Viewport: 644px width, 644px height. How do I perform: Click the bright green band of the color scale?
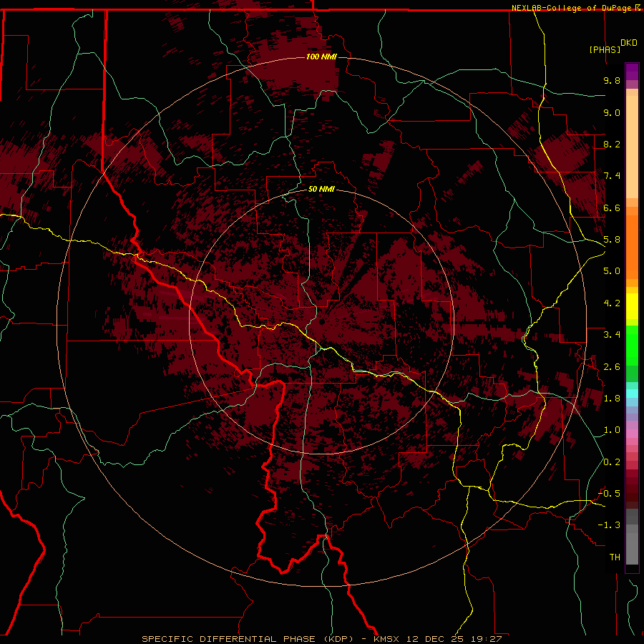click(x=632, y=345)
